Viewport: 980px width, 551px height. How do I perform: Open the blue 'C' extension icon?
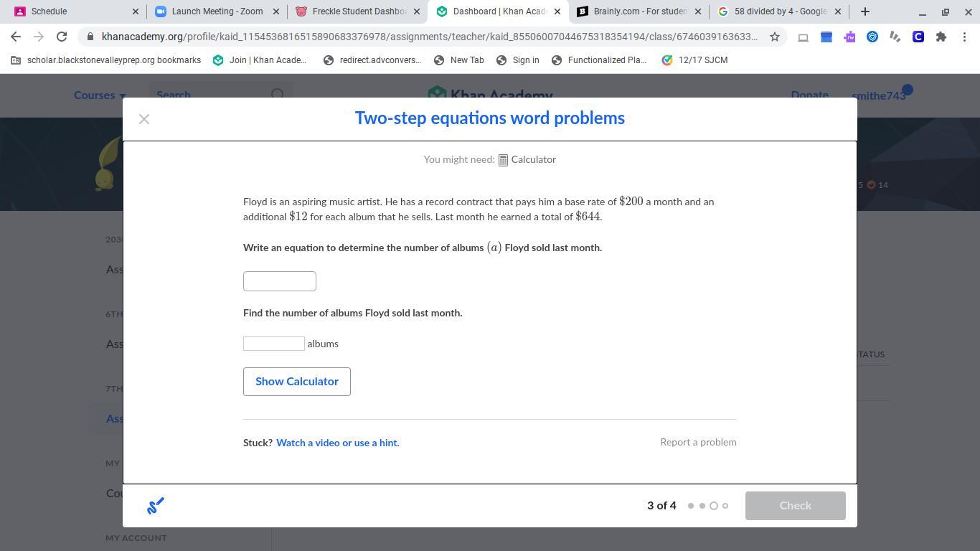918,37
